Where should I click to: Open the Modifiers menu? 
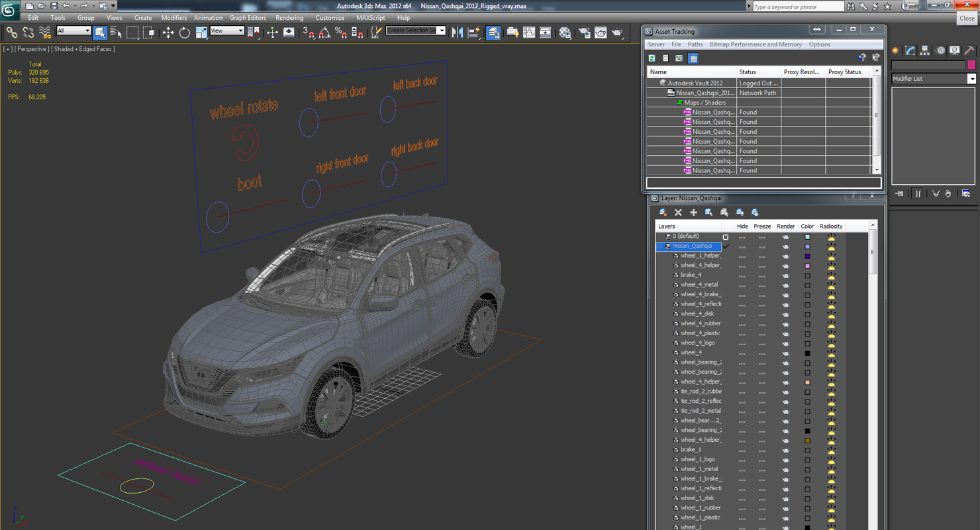174,18
